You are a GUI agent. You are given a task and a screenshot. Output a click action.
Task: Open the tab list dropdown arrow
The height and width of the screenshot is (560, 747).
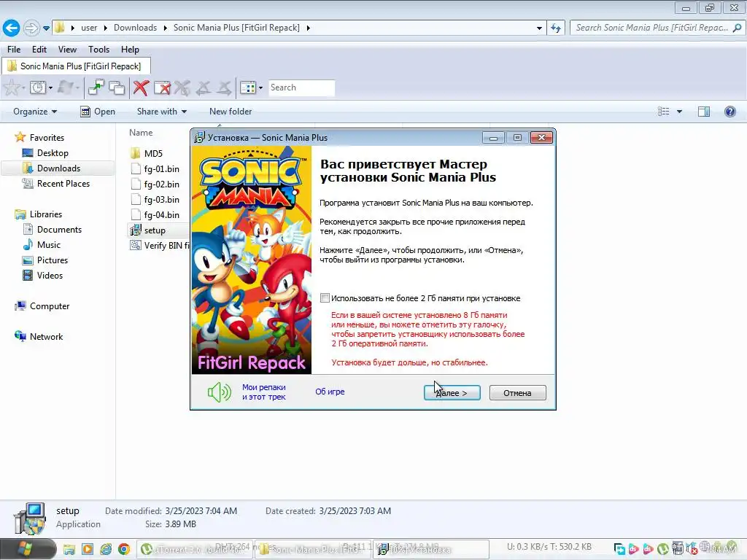click(260, 87)
